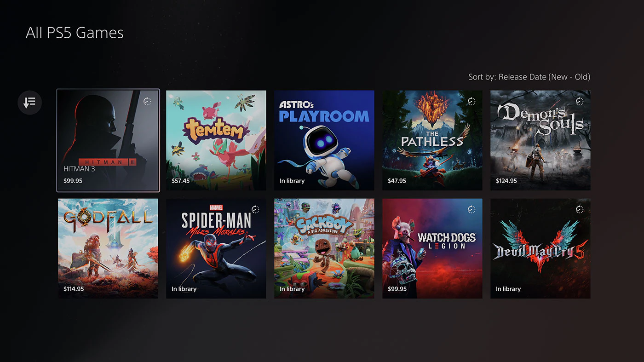Click In library label on Sackboy tile
Viewport: 644px width, 362px height.
pos(292,289)
